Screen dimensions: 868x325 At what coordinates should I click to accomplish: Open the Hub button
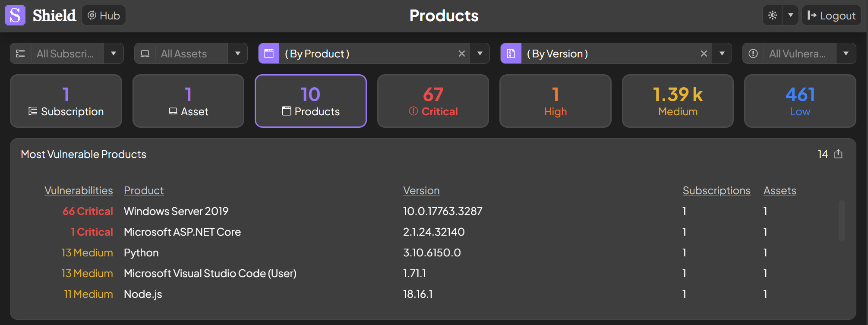click(x=104, y=16)
